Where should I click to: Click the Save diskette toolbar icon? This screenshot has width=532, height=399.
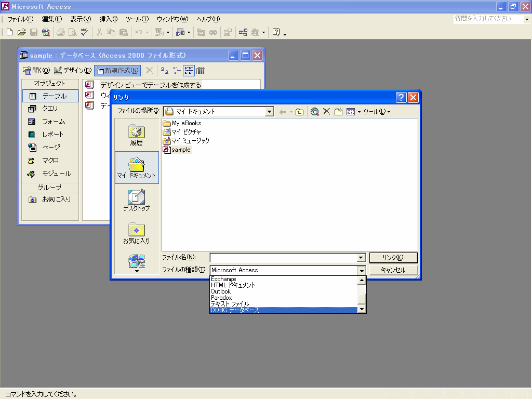(x=34, y=32)
